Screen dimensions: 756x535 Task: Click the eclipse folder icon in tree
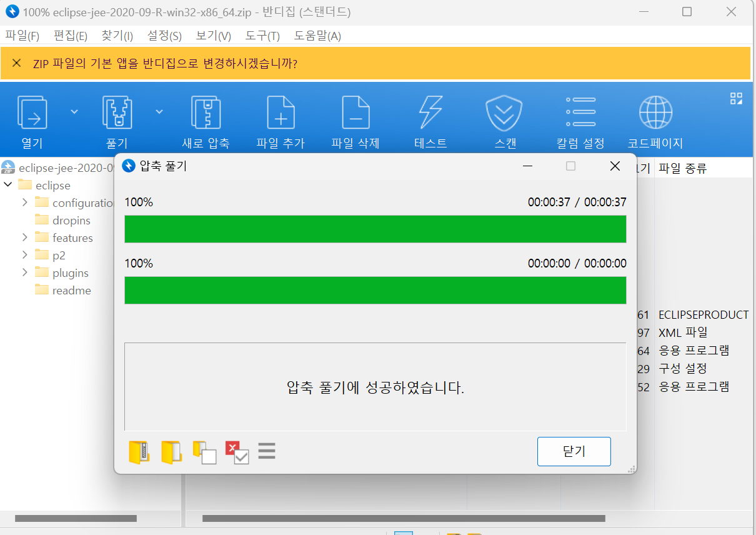click(25, 184)
